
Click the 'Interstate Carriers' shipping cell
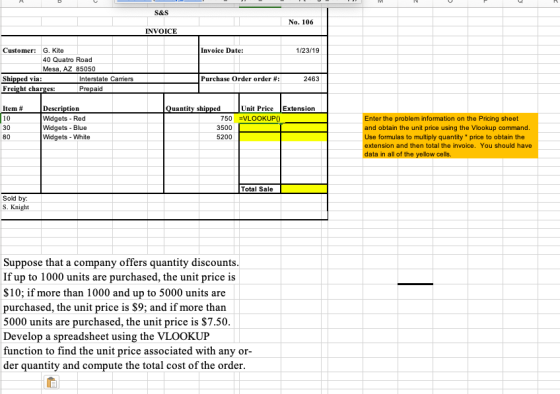click(106, 79)
